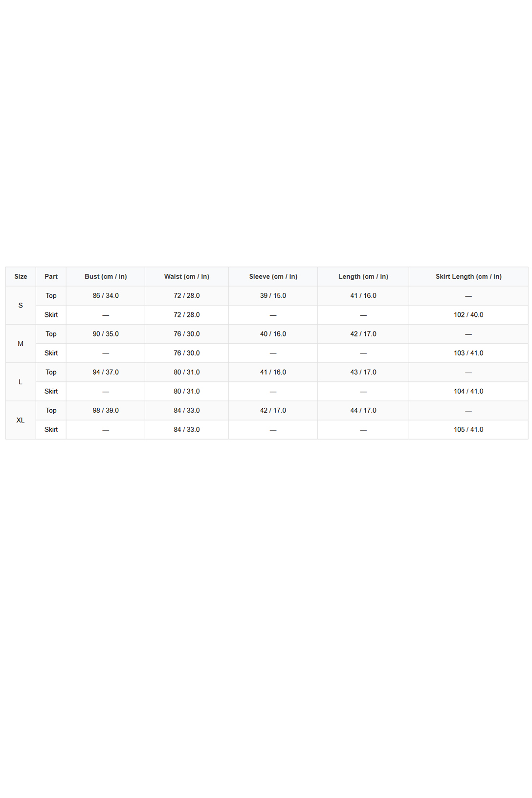Image resolution: width=532 pixels, height=798 pixels.
Task: Click the size XL row label
Action: pyautogui.click(x=21, y=420)
